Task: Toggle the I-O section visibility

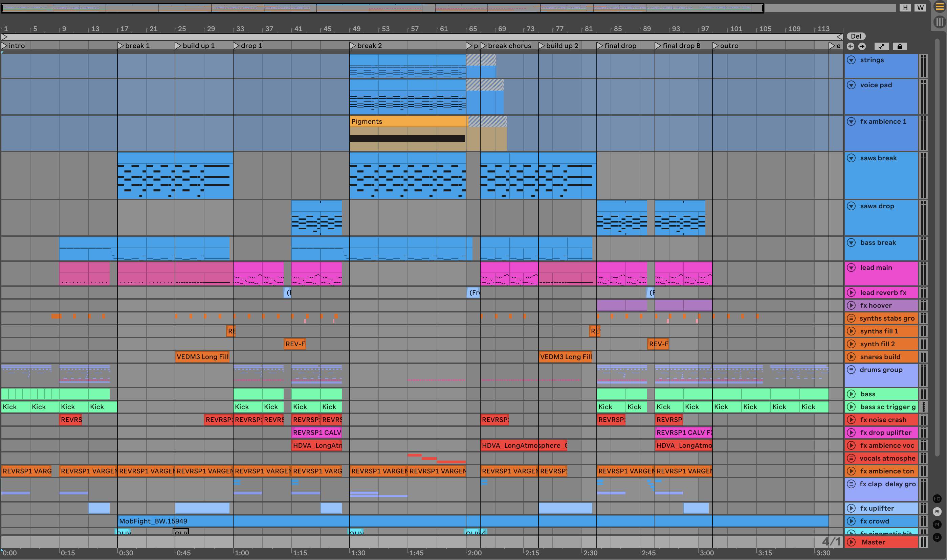Action: (937, 498)
